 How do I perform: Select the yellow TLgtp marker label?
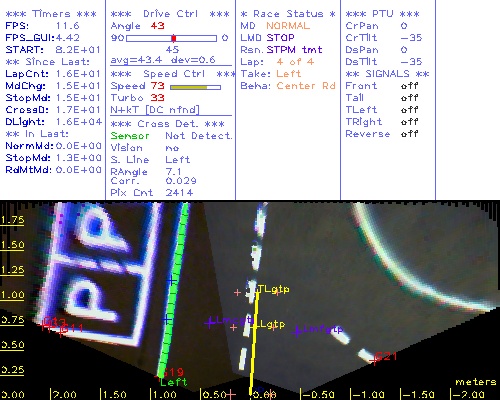tap(274, 289)
